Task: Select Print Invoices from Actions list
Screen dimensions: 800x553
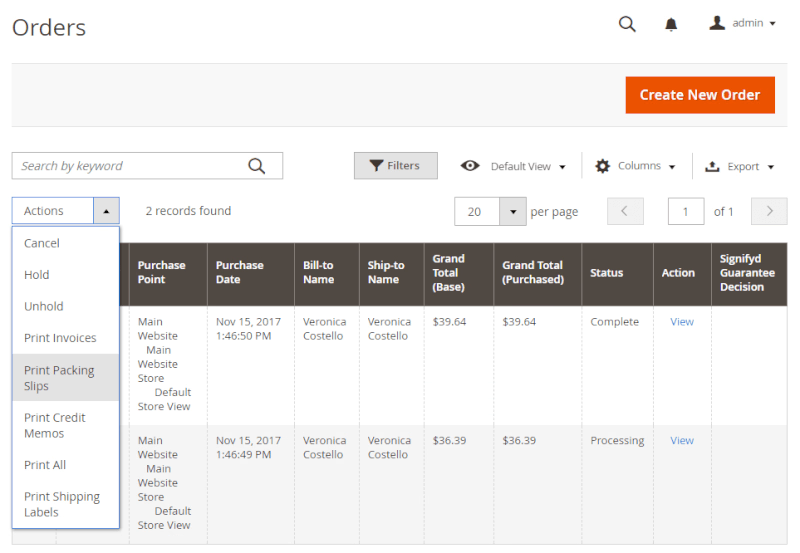Action: coord(60,338)
